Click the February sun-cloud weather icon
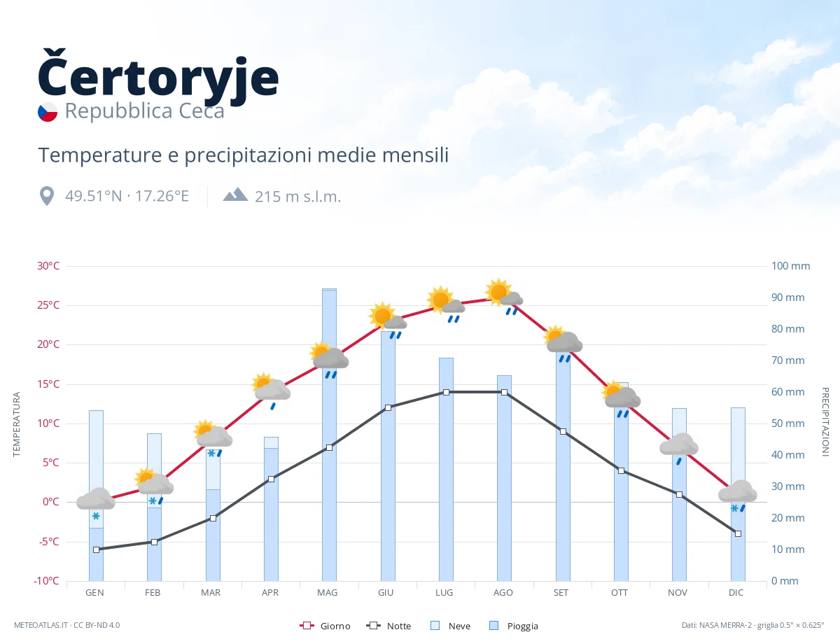 154,486
